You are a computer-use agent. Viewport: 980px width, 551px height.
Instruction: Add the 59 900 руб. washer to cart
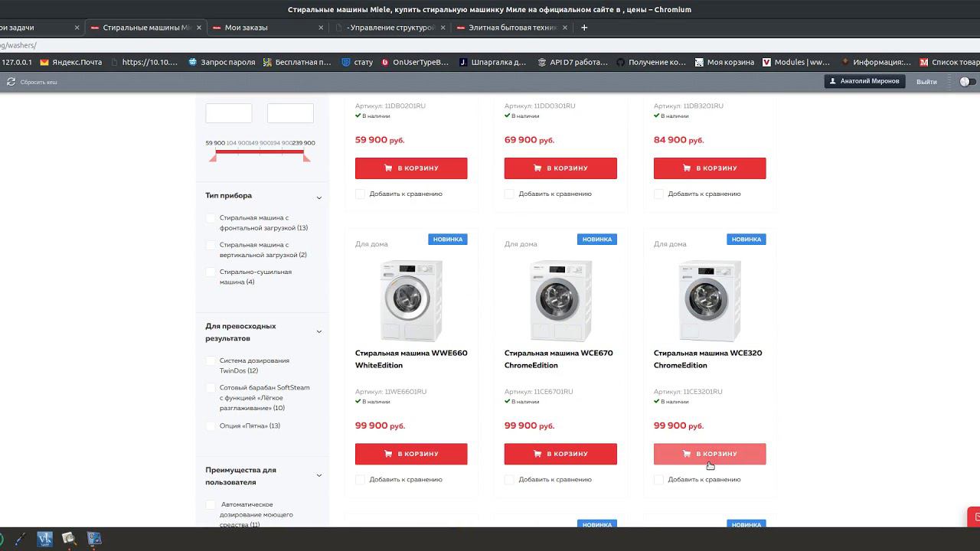(x=411, y=168)
